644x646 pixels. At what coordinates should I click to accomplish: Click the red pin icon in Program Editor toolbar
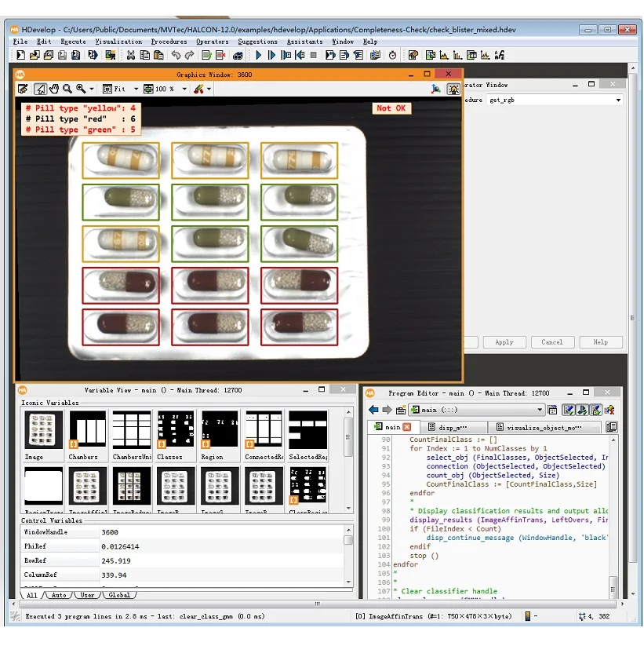[x=609, y=410]
